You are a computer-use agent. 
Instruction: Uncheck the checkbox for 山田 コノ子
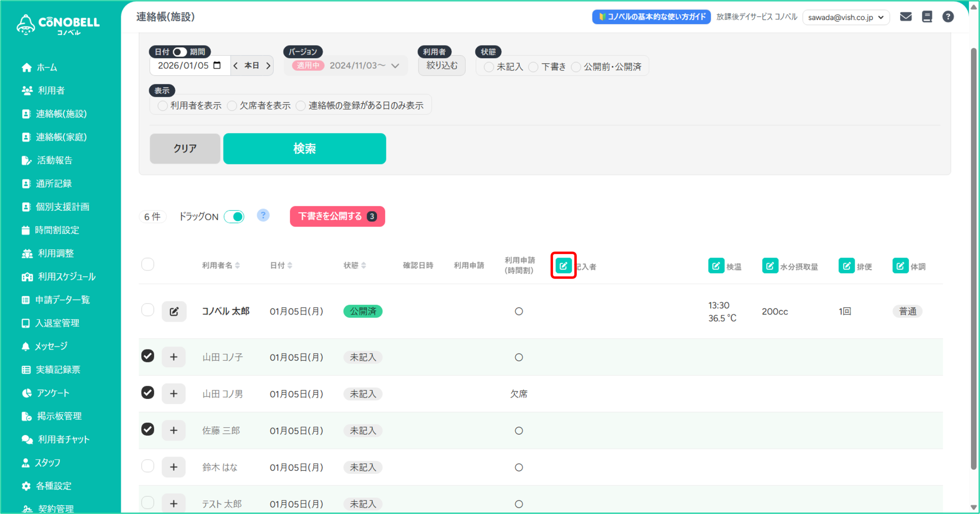coord(148,356)
